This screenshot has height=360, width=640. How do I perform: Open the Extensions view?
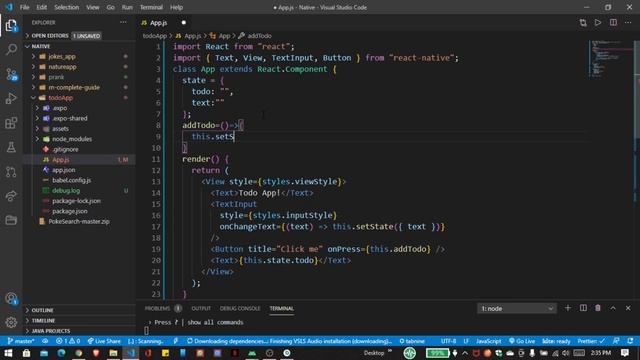point(11,122)
